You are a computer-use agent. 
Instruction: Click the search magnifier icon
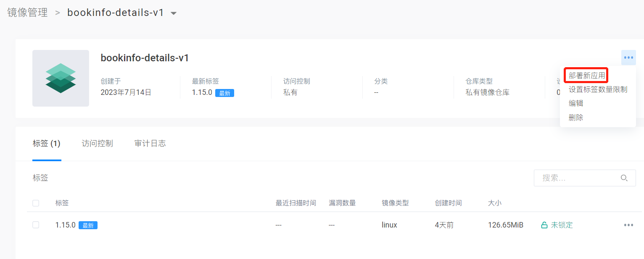pos(624,178)
